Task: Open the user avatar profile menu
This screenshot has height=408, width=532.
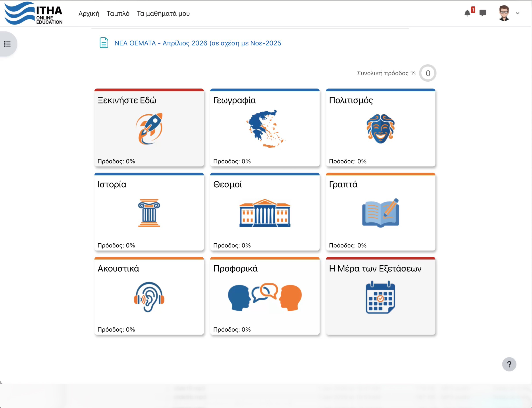Action: [504, 13]
